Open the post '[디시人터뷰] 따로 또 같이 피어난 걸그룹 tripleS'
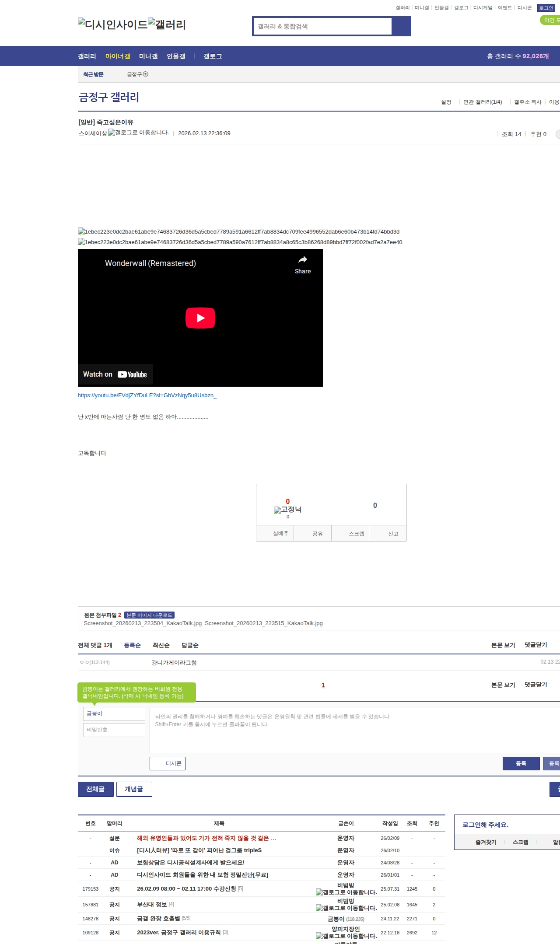Screen dimensions: 560x944 click(199, 850)
